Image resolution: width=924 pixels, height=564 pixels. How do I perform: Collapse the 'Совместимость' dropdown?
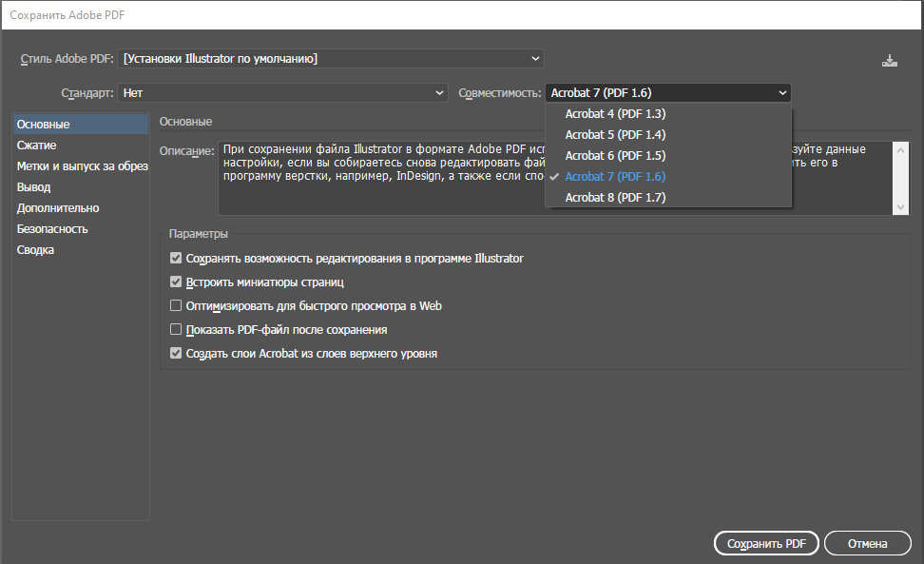pos(668,92)
